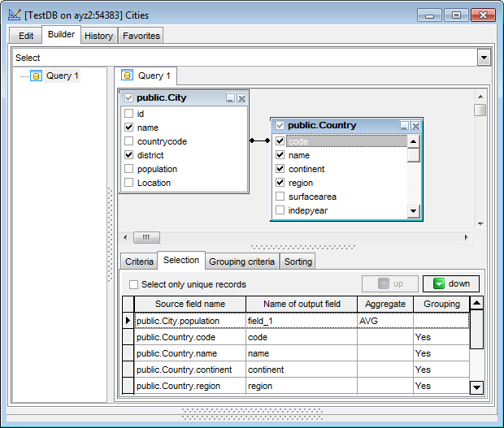Click the public.Country.continent source cell

190,370
